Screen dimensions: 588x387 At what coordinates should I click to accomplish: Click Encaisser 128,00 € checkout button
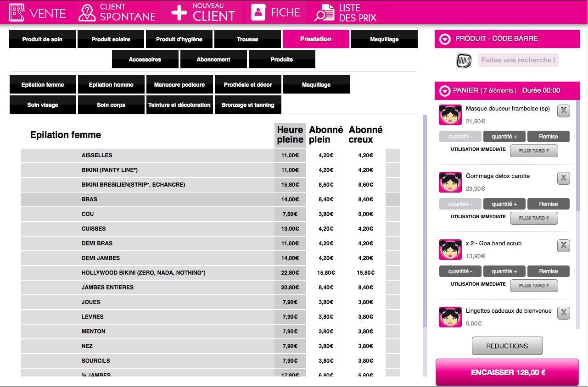[x=507, y=372]
